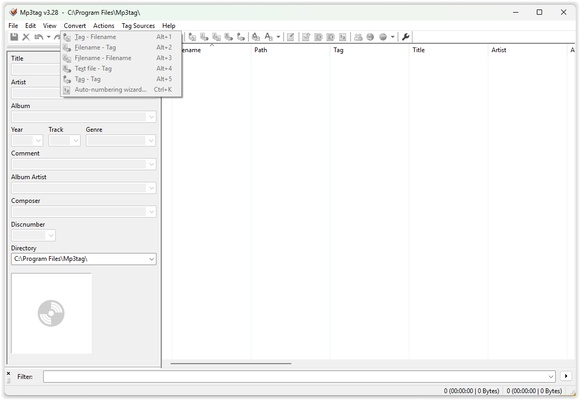The height and width of the screenshot is (400, 580).
Task: Click the Tag - Tag toolbar icon
Action: (x=241, y=37)
